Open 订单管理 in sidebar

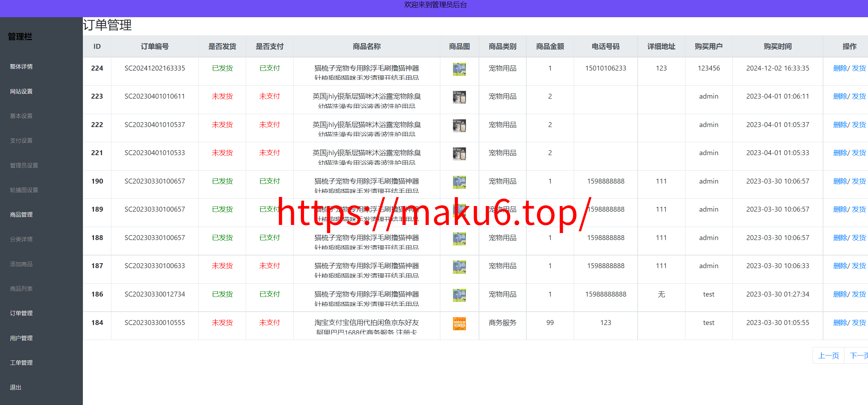click(21, 313)
